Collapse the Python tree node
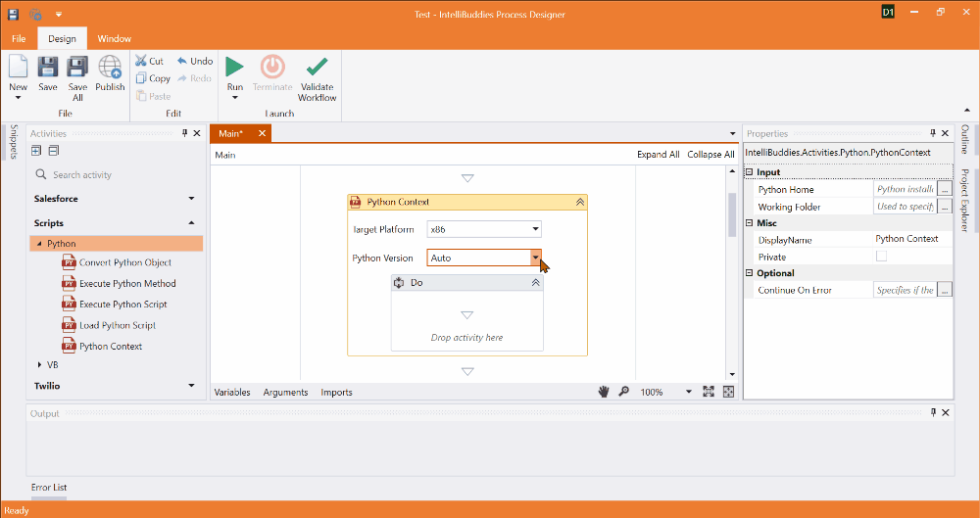This screenshot has height=518, width=980. (x=39, y=244)
